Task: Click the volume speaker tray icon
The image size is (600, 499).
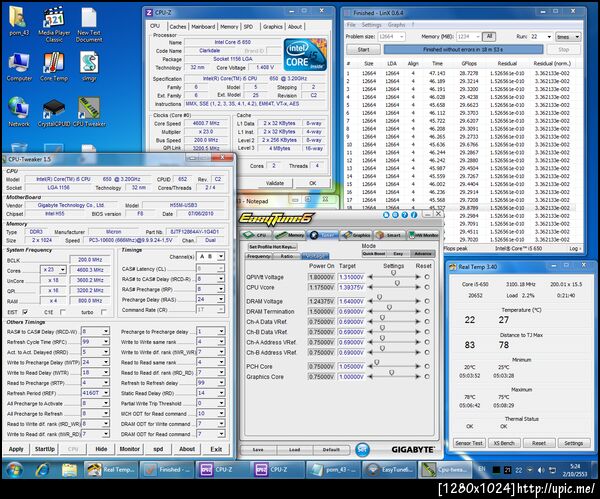Action: (x=541, y=470)
